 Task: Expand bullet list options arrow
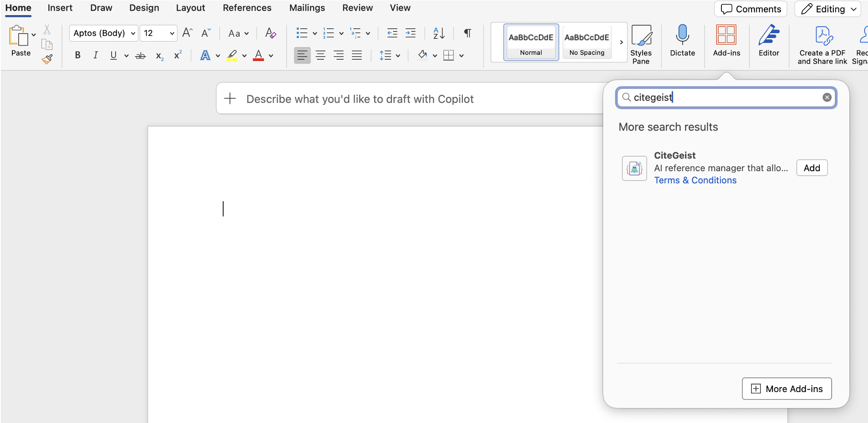(315, 33)
